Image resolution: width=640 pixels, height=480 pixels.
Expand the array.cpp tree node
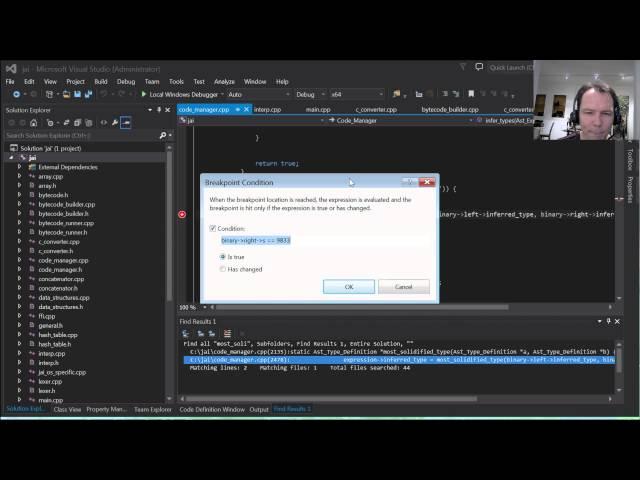tap(19, 176)
